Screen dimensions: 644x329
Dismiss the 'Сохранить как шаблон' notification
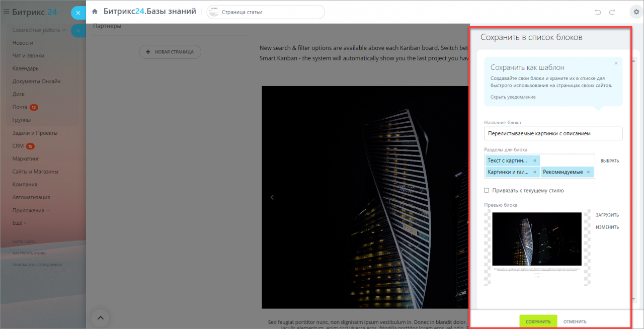pos(616,63)
